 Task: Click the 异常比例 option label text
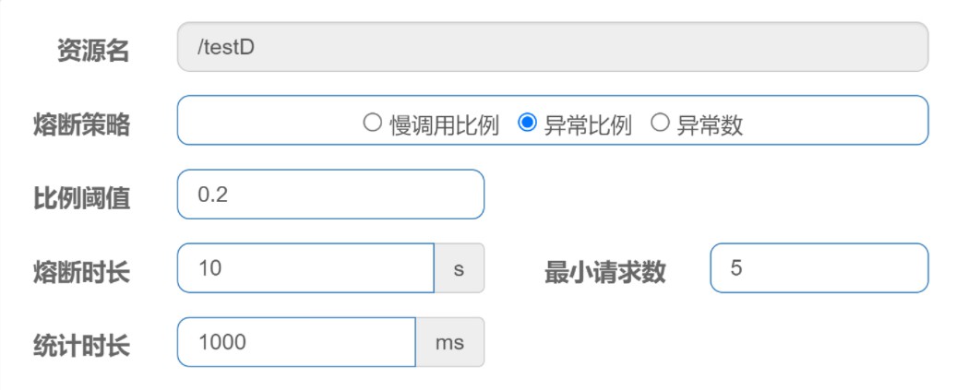click(x=588, y=124)
